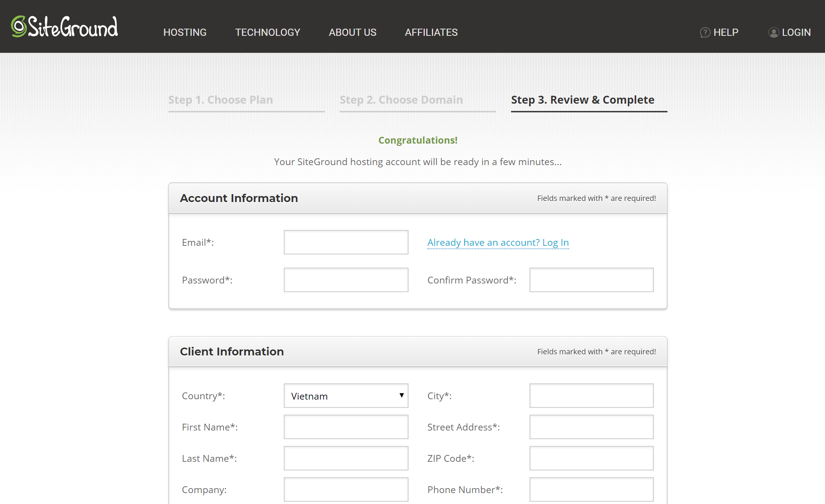Viewport: 825px width, 504px height.
Task: Click the ABOUT US menu item
Action: click(352, 32)
